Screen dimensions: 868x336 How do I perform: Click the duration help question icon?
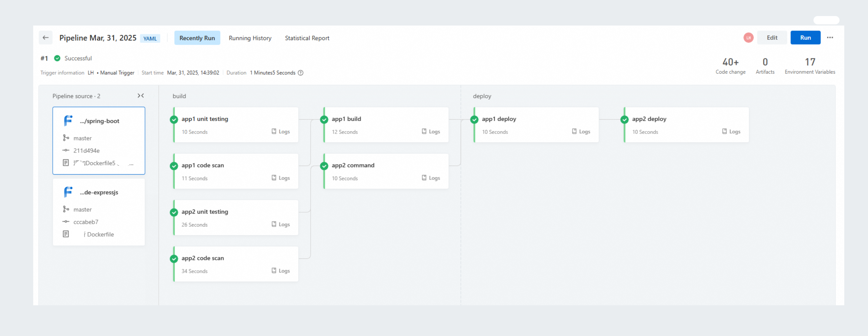[301, 73]
